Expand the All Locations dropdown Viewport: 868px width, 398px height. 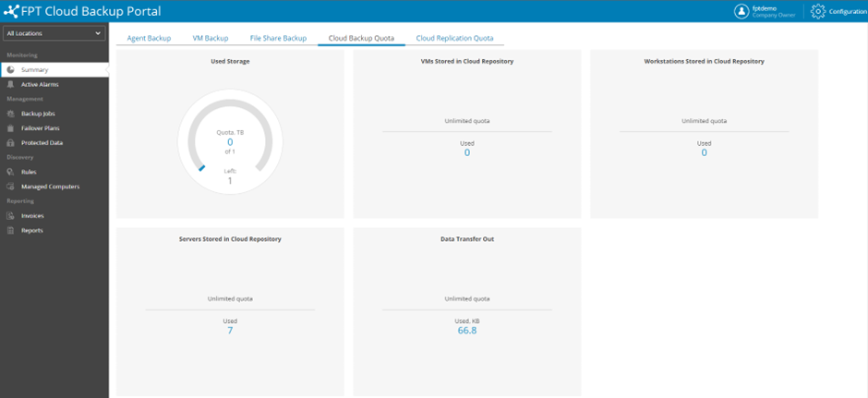54,33
